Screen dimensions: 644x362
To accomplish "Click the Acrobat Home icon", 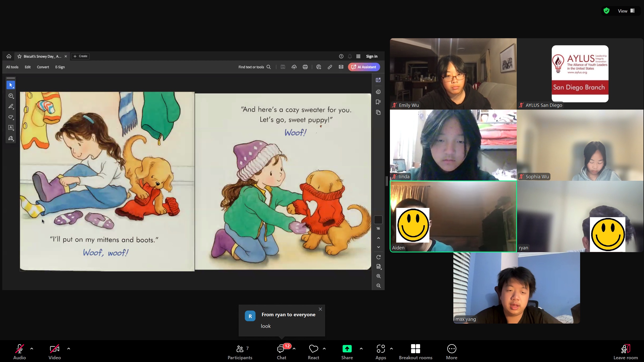I will pyautogui.click(x=9, y=56).
